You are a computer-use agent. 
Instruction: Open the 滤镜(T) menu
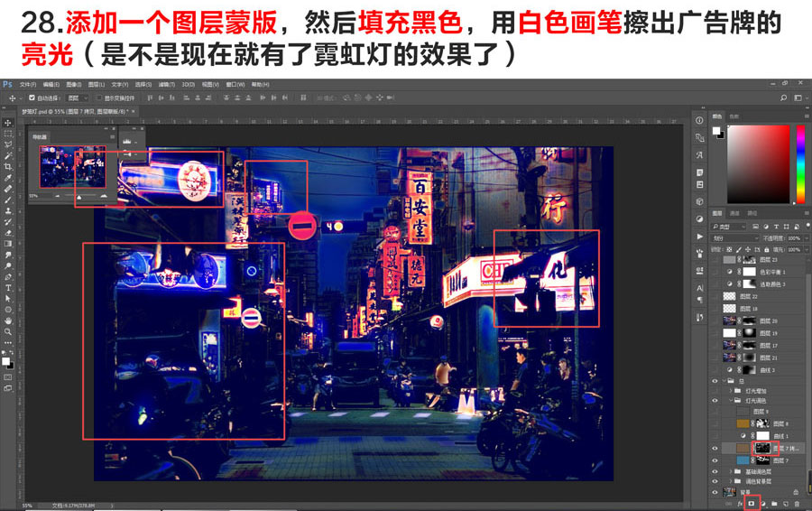pyautogui.click(x=166, y=84)
